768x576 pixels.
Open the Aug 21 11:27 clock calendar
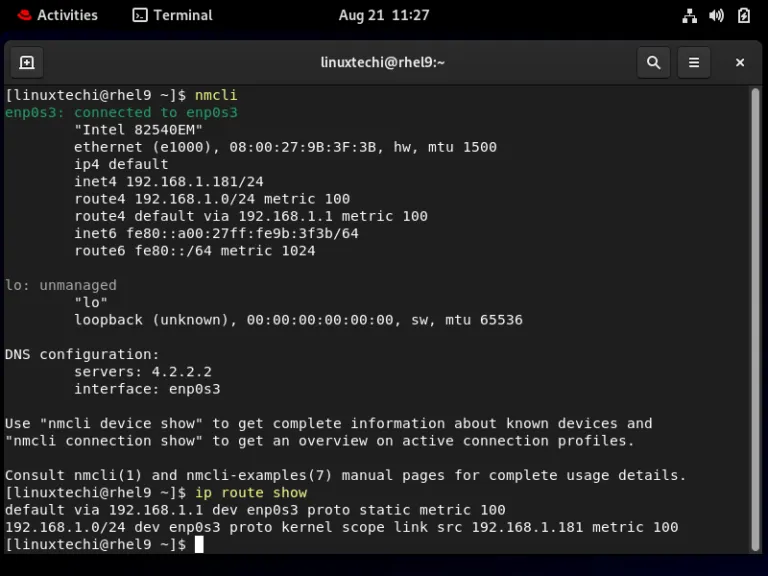[x=383, y=15]
